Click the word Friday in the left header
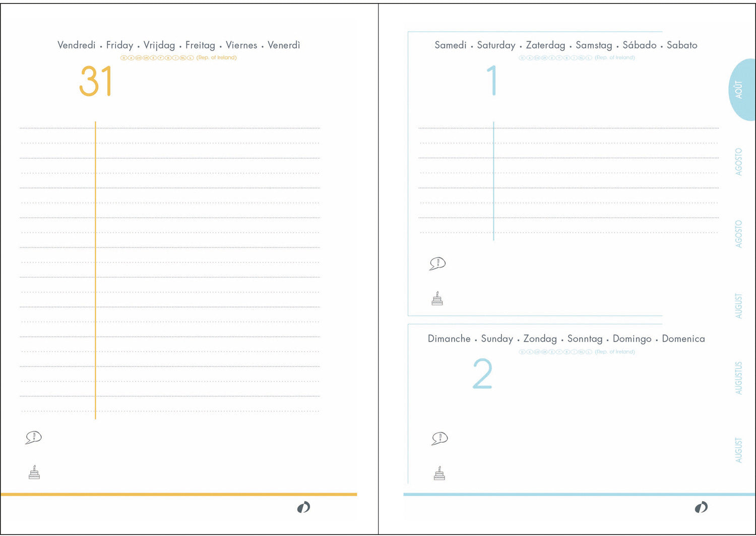The image size is (756, 536). [119, 45]
